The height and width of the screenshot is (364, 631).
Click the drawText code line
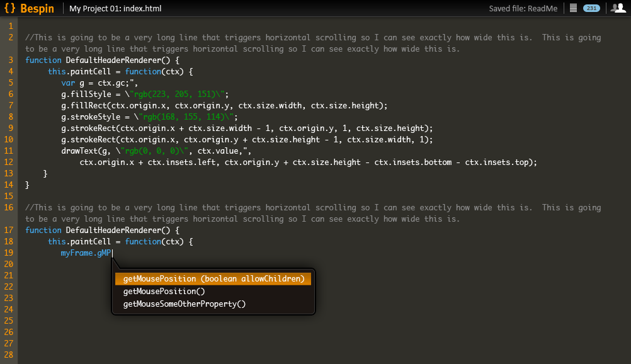coord(156,151)
